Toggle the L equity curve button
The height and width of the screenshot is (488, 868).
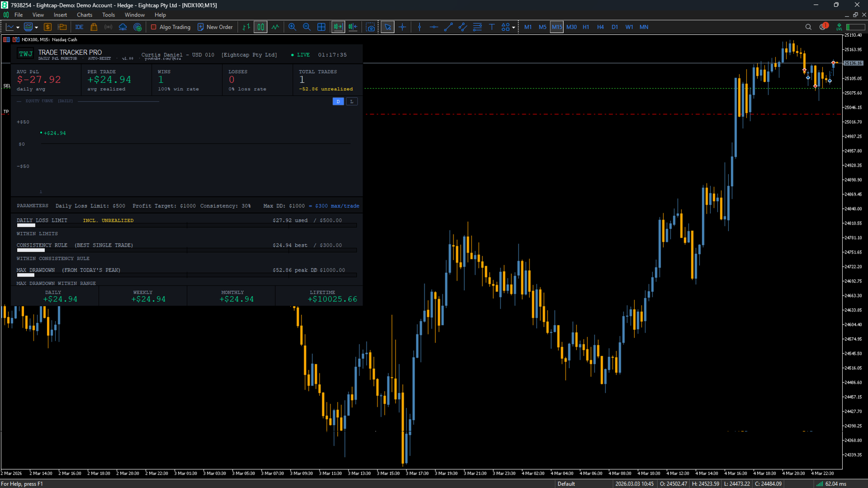[352, 102]
